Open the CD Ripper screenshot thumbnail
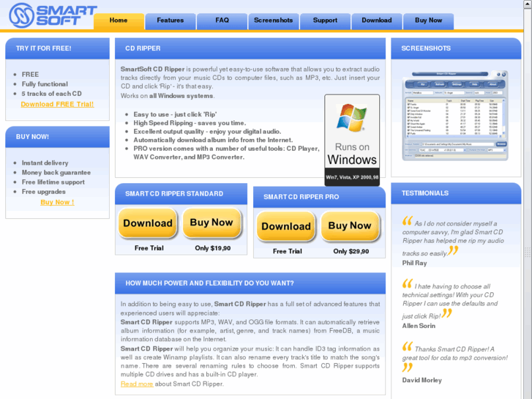Viewport: 532px width, 399px height. pyautogui.click(x=454, y=116)
